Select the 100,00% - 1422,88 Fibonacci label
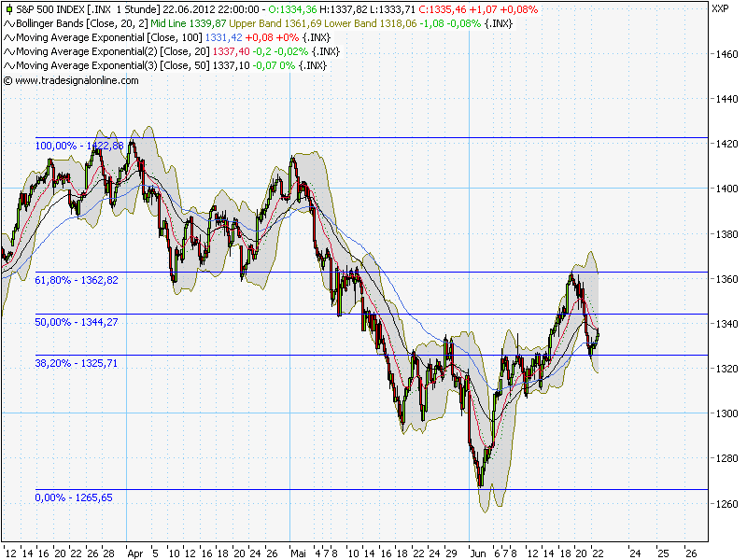747x560 pixels. point(79,147)
